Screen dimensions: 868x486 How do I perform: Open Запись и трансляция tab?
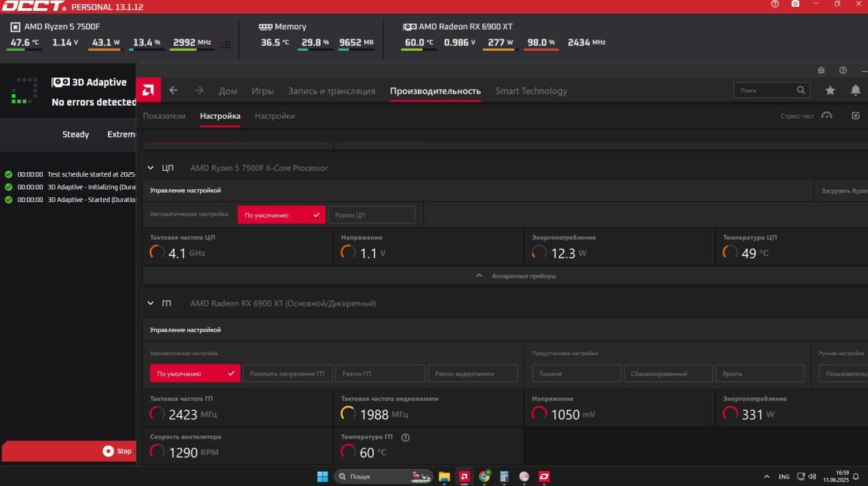pos(332,91)
